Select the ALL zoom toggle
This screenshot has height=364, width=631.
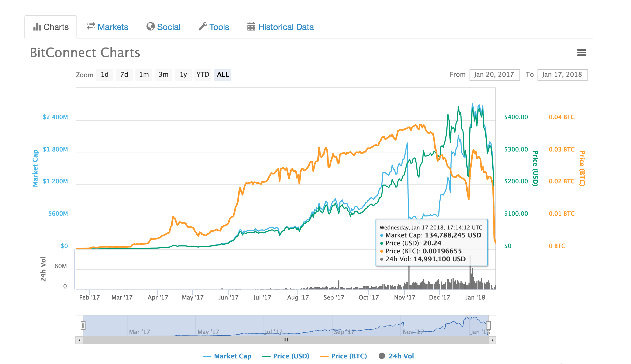(x=223, y=75)
